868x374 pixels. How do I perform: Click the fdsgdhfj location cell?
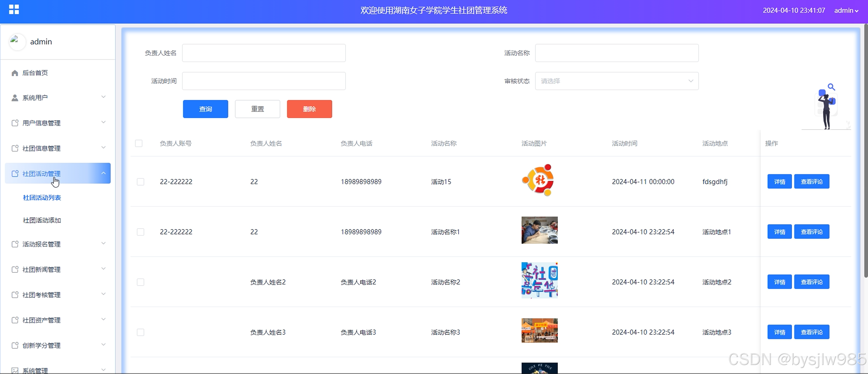[715, 182]
